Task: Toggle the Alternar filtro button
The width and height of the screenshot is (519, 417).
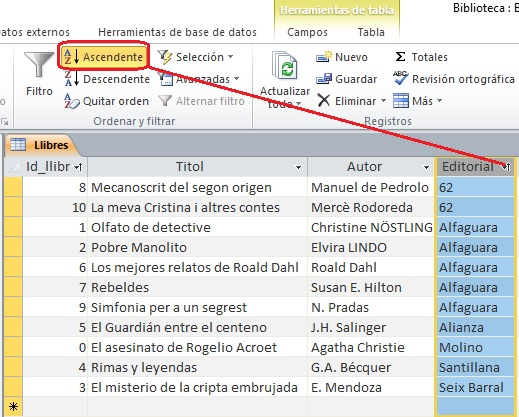Action: pos(201,101)
